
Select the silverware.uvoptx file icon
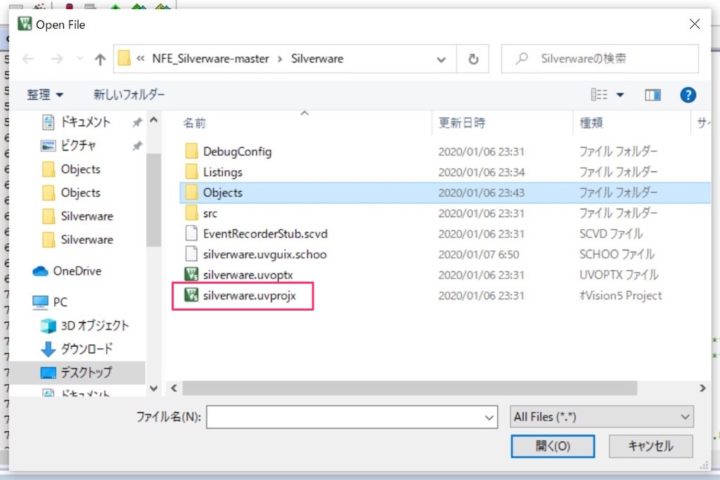192,273
